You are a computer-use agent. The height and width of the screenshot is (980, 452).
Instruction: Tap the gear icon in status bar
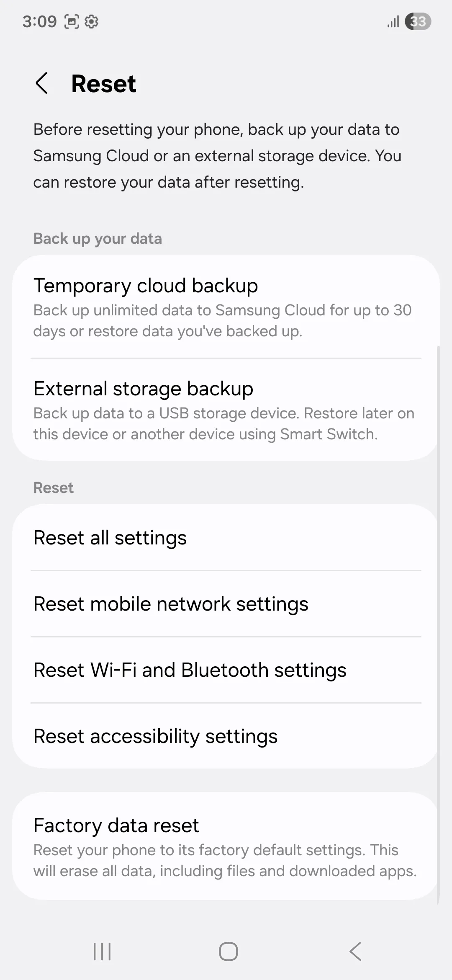(x=91, y=21)
